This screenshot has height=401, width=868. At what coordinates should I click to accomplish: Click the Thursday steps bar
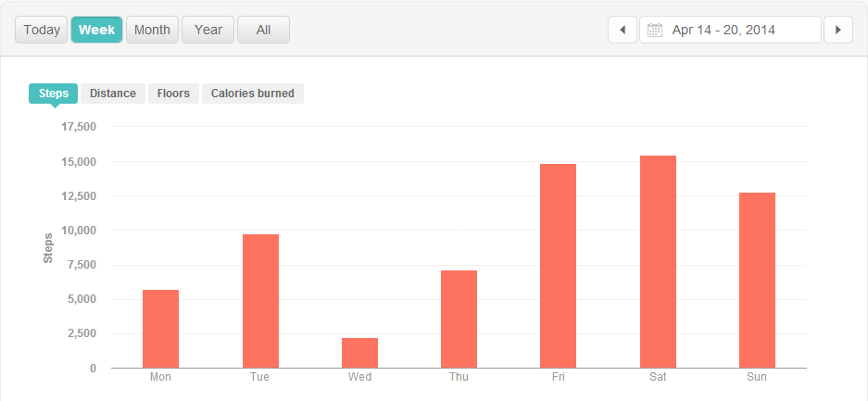tap(459, 320)
